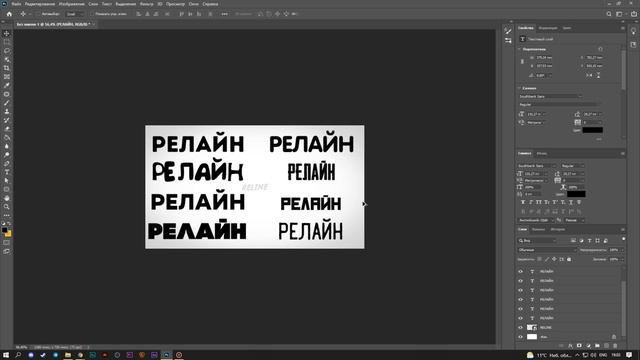Click the foreground color swatch in toolbar

(4, 231)
